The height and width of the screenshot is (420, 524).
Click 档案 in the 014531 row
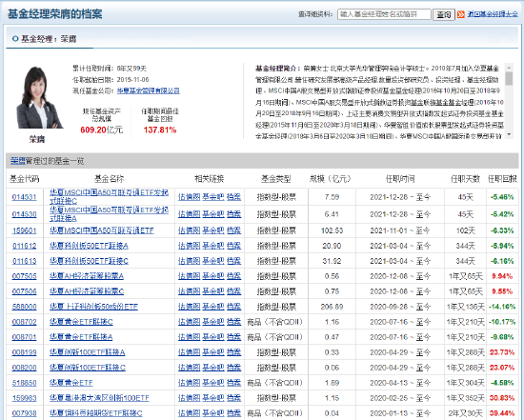tap(234, 197)
